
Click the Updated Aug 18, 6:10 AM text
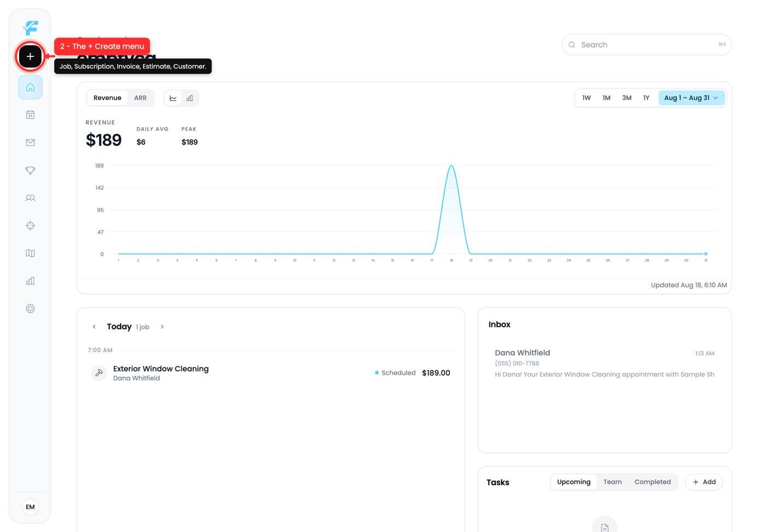pyautogui.click(x=689, y=285)
